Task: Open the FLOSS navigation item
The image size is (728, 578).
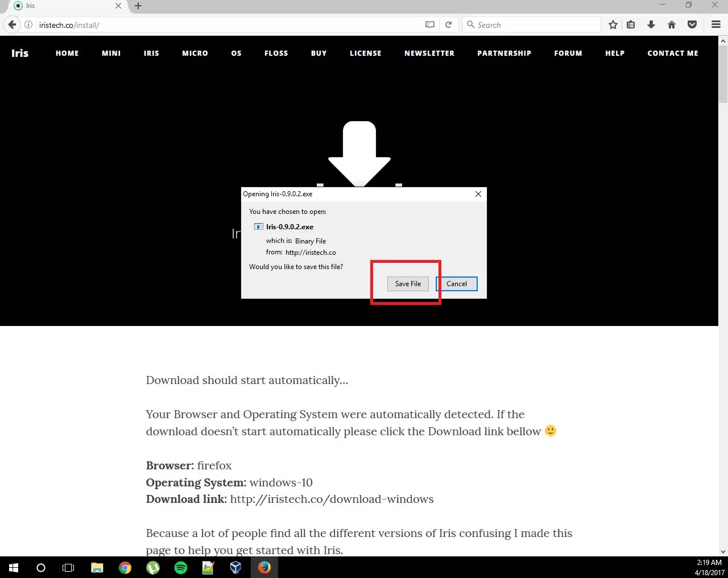Action: [x=276, y=53]
